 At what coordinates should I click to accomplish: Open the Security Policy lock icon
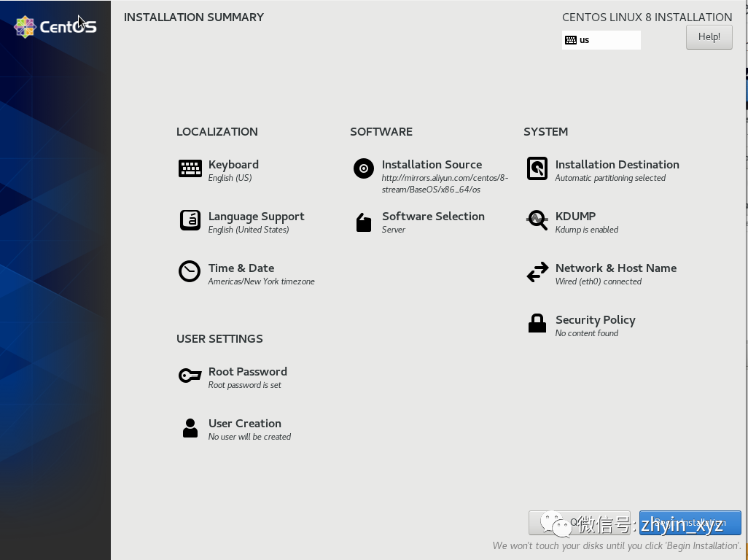tap(537, 323)
